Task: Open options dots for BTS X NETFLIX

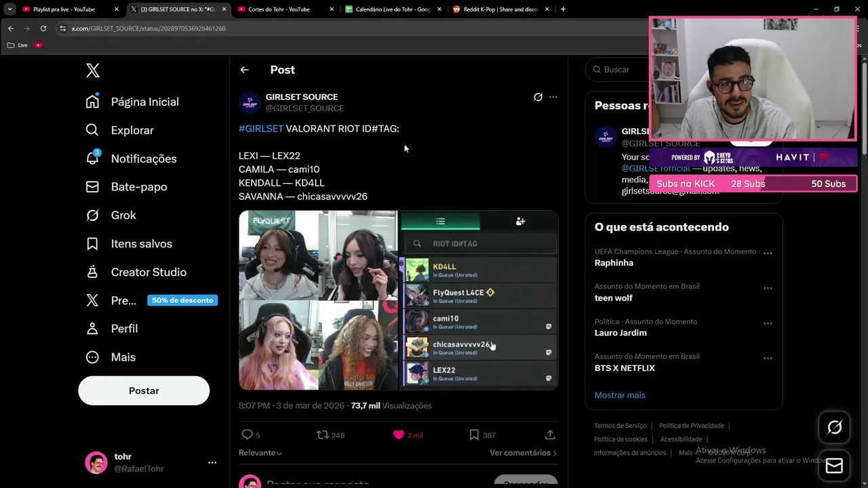Action: tap(768, 359)
